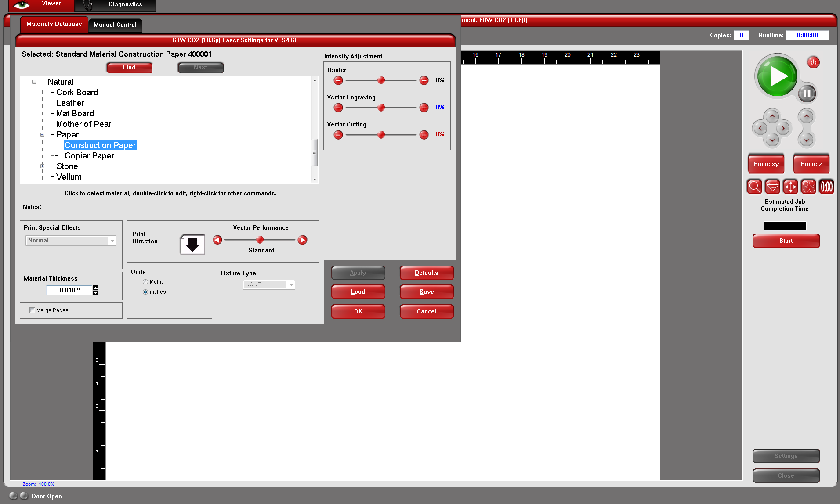This screenshot has height=504, width=840.
Task: Increase Vector Cutting intensity with plus
Action: [424, 135]
